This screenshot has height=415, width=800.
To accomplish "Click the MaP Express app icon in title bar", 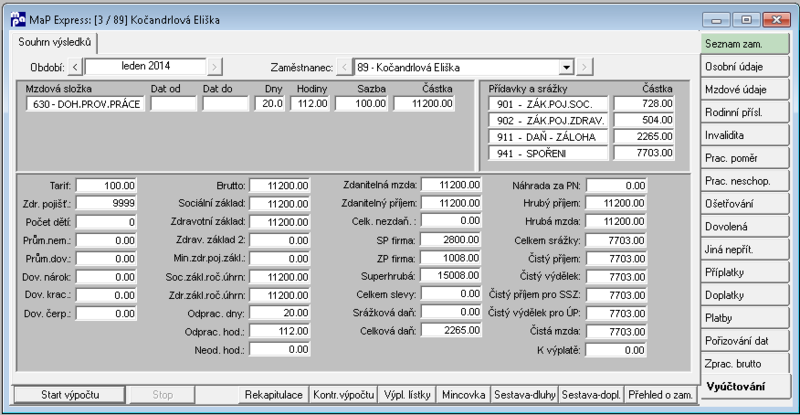I will [x=18, y=20].
